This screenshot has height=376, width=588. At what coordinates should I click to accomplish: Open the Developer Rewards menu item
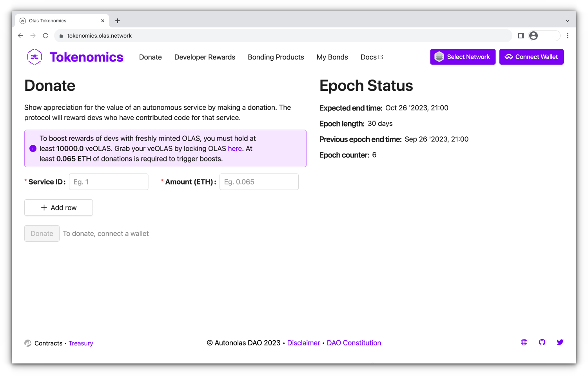click(205, 57)
